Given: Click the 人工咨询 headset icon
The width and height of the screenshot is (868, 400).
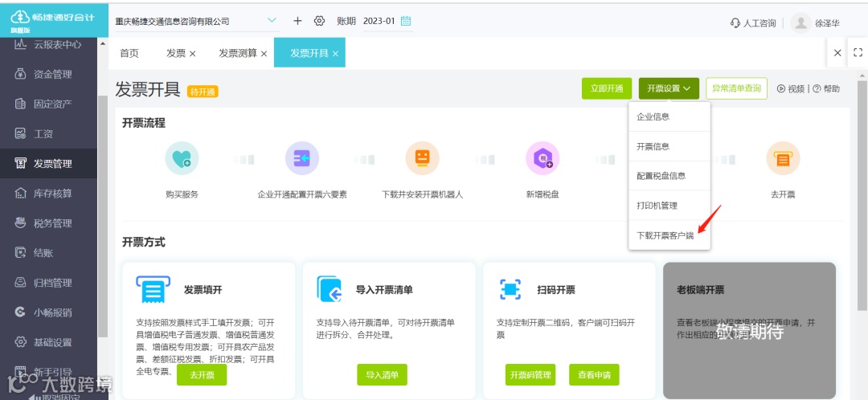Looking at the screenshot, I should point(735,23).
